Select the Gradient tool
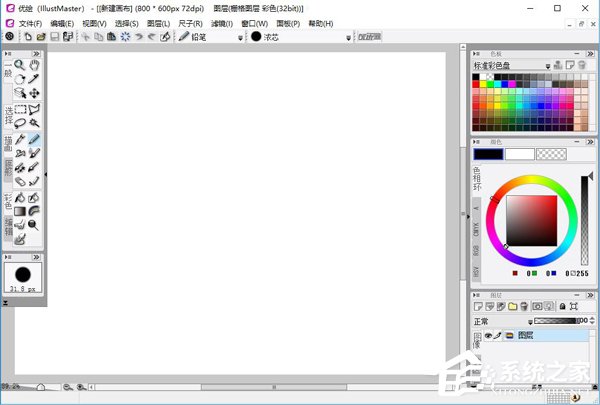The image size is (600, 405). [x=20, y=211]
